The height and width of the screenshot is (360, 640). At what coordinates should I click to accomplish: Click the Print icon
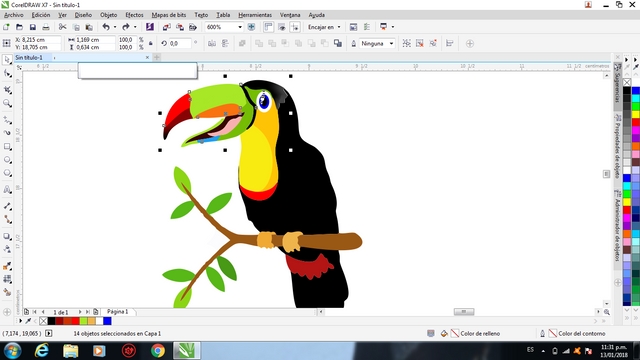point(46,27)
